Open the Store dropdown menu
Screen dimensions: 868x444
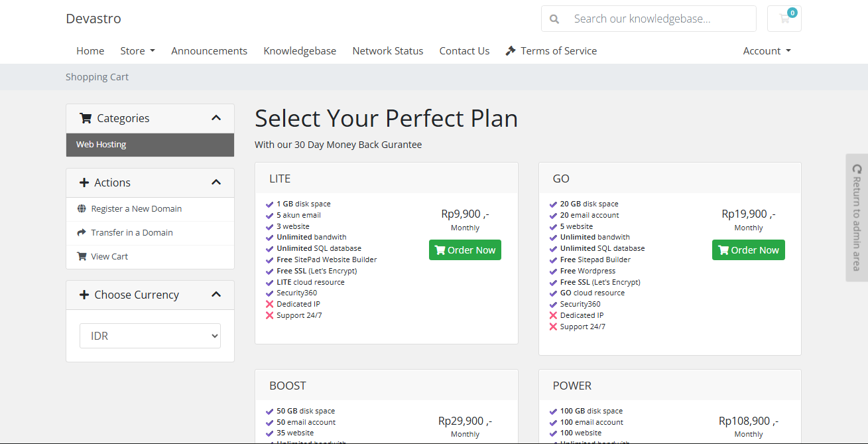pyautogui.click(x=137, y=51)
